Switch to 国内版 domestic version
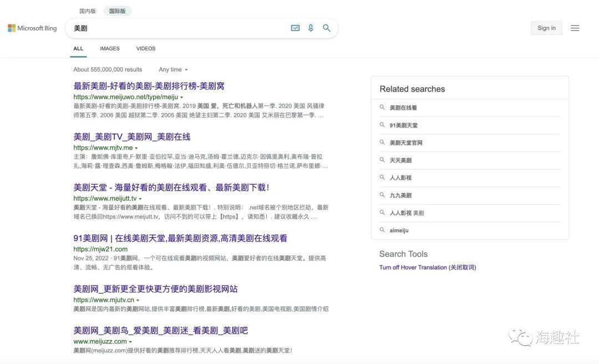 click(88, 11)
